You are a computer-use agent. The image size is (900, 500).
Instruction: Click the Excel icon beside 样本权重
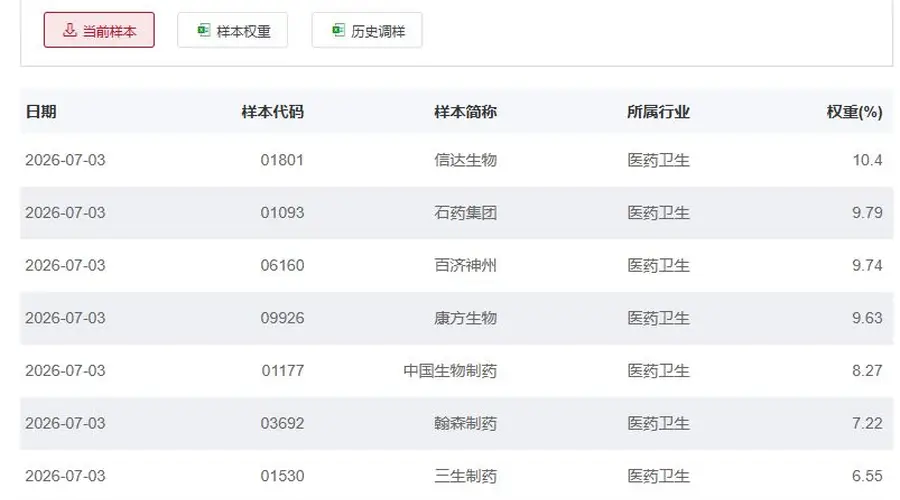click(204, 30)
